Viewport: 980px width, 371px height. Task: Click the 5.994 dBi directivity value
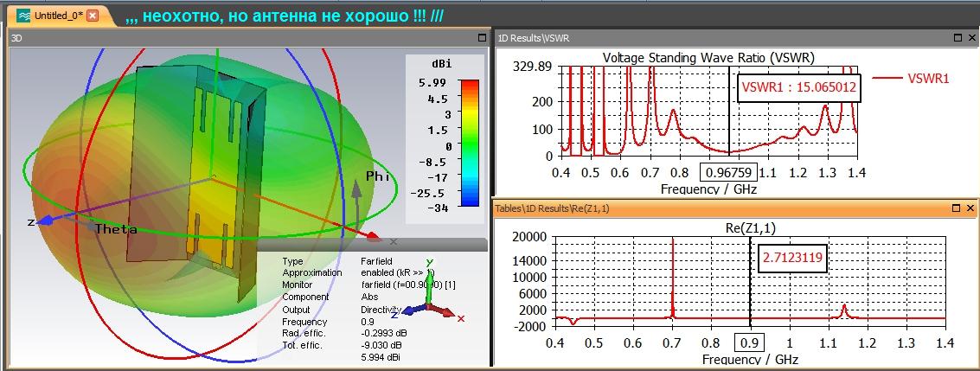click(381, 357)
